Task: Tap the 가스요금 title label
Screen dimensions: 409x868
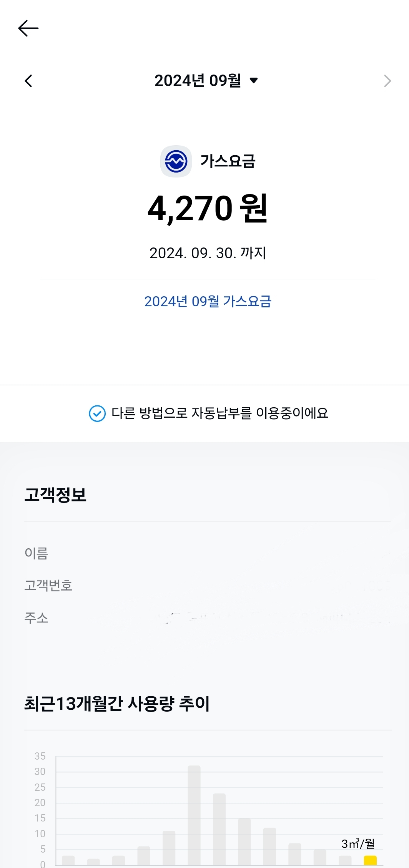Action: [228, 161]
